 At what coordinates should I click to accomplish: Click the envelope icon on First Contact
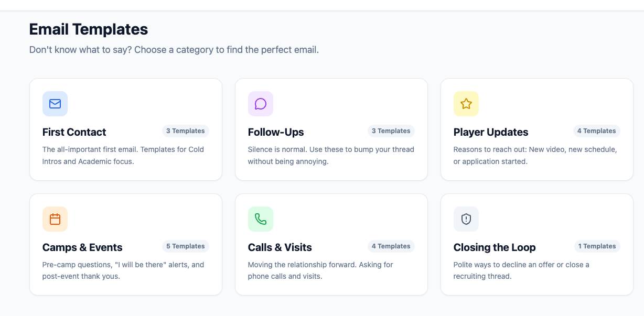click(x=55, y=104)
